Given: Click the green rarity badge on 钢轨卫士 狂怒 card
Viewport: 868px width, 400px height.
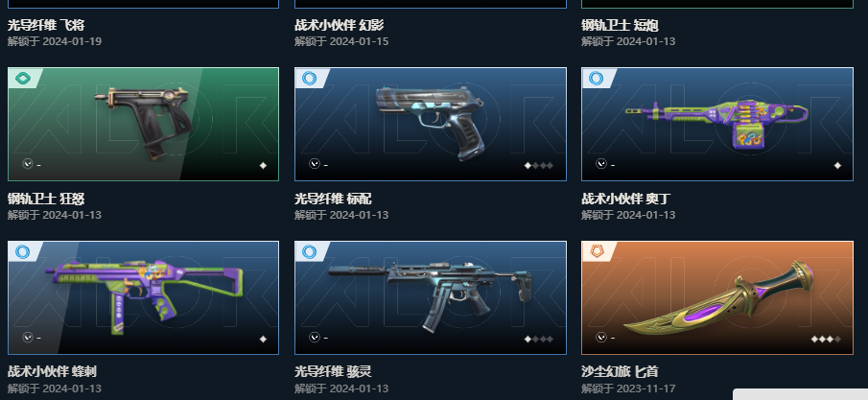Looking at the screenshot, I should [23, 79].
